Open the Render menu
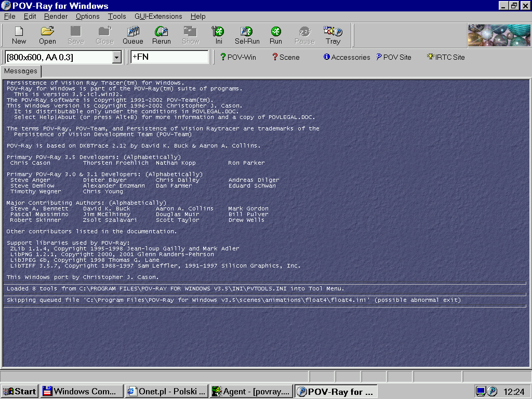Viewport: 532px width, 399px height. 56,16
